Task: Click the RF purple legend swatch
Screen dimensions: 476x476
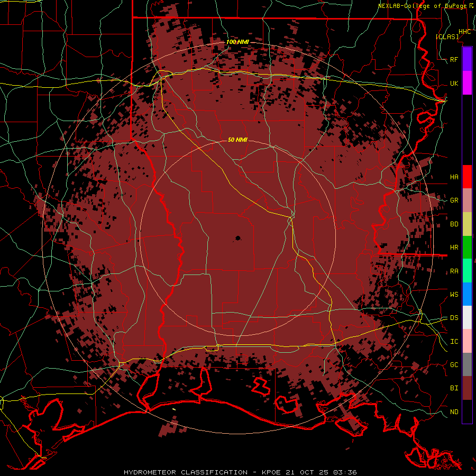Action: 467,59
